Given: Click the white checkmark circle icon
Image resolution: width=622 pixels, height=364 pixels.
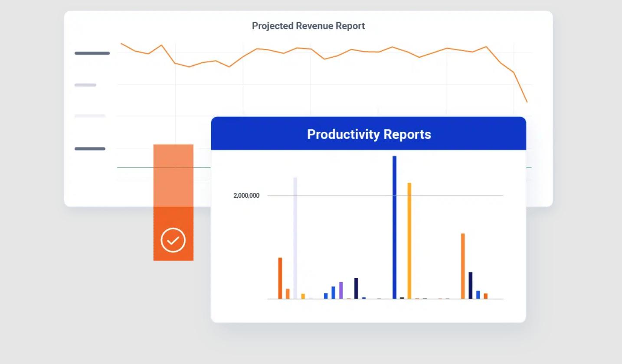Looking at the screenshot, I should click(x=173, y=240).
